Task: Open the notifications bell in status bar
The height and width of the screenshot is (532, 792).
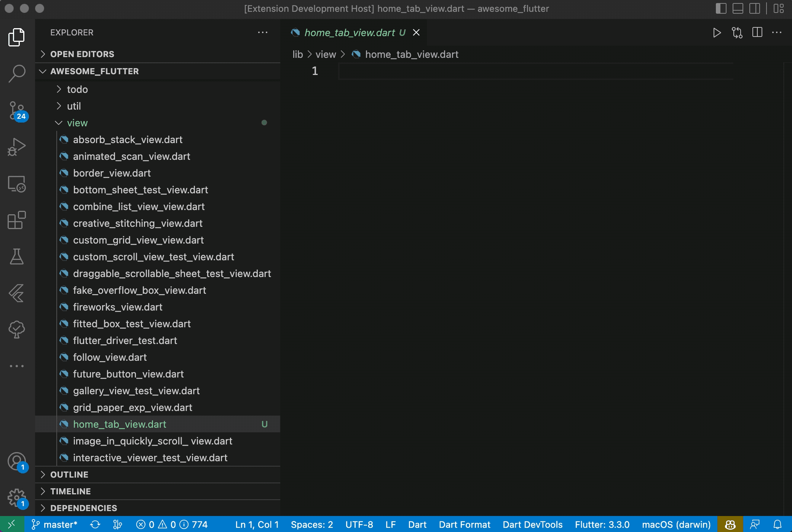Action: [778, 525]
